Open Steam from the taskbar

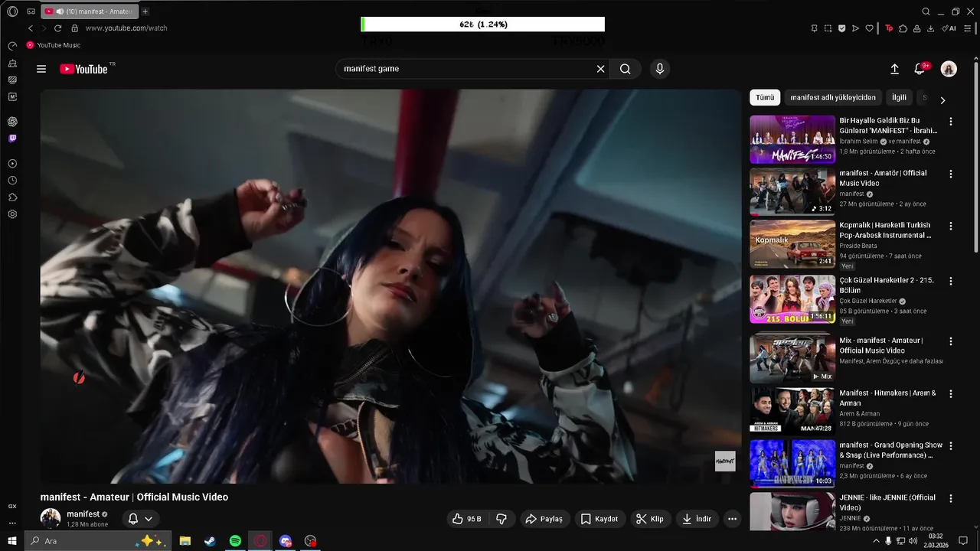click(x=210, y=541)
